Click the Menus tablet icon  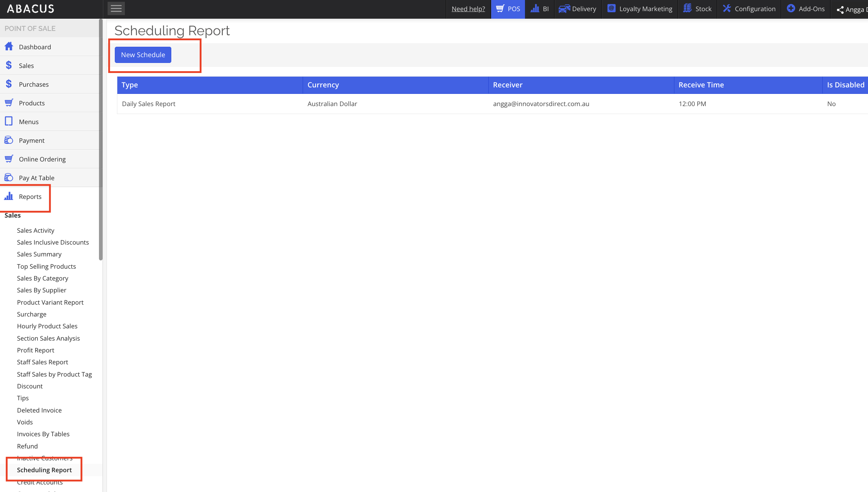(x=9, y=122)
